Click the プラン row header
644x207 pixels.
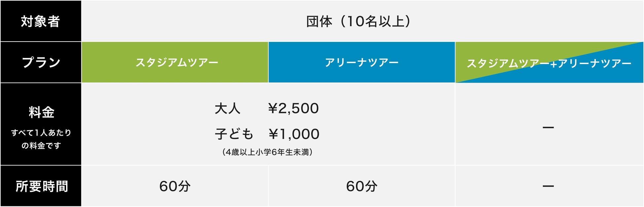pyautogui.click(x=41, y=62)
